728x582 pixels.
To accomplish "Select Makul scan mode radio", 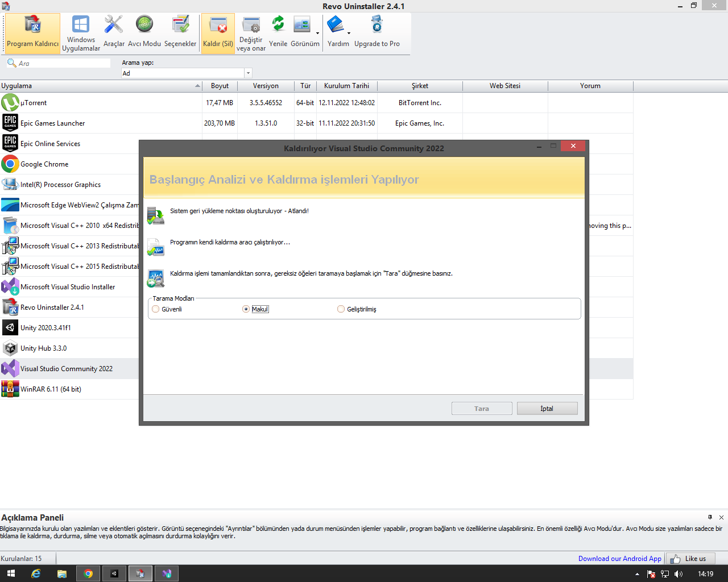I will (x=246, y=309).
